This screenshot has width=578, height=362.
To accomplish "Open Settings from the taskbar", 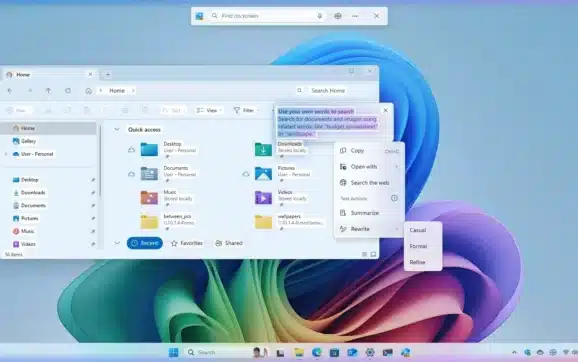I will tap(370, 353).
